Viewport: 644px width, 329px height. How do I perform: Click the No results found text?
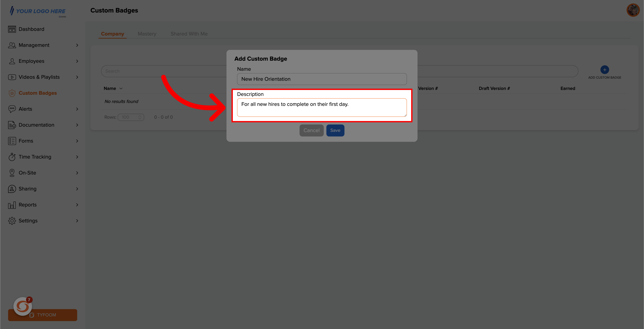(x=121, y=101)
